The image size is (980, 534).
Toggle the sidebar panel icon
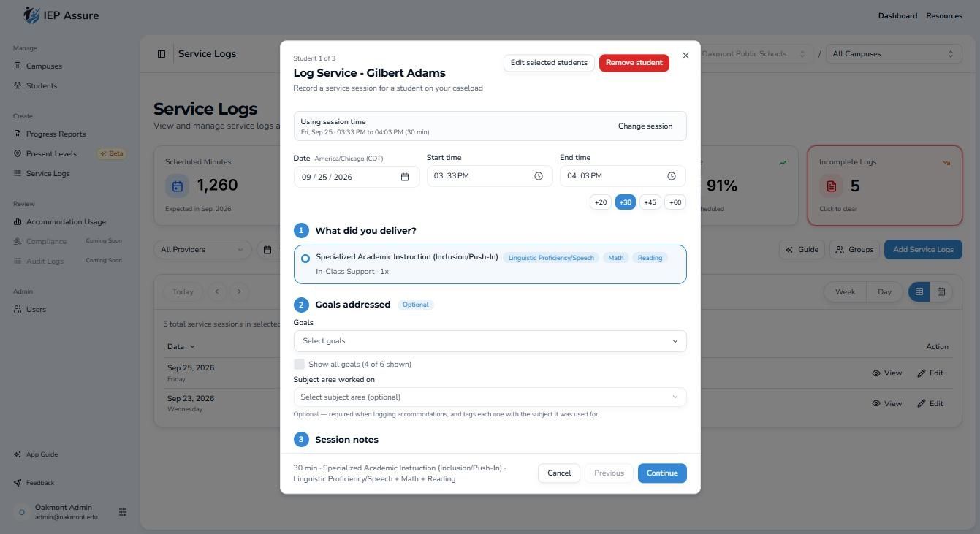click(x=162, y=54)
